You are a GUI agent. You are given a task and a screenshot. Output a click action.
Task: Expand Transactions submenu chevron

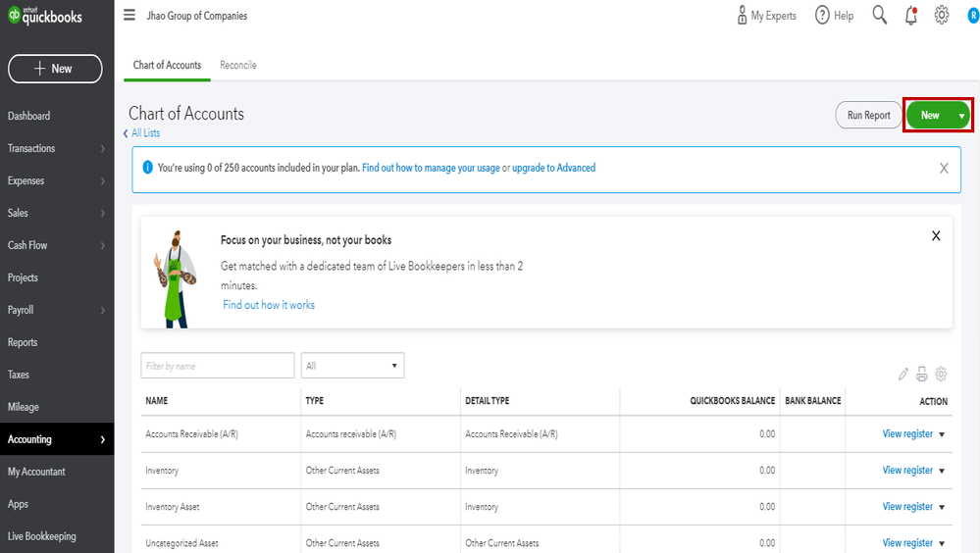102,149
